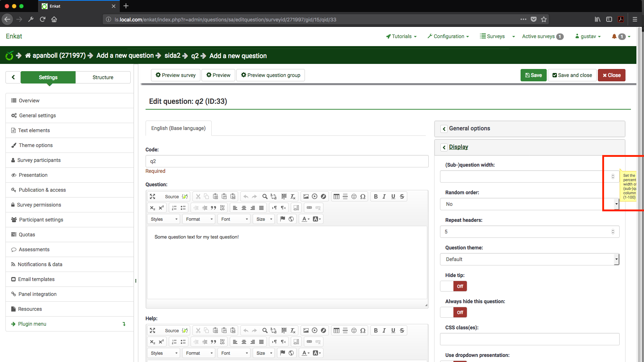Open the Random order dropdown
The height and width of the screenshot is (362, 644).
pyautogui.click(x=529, y=204)
